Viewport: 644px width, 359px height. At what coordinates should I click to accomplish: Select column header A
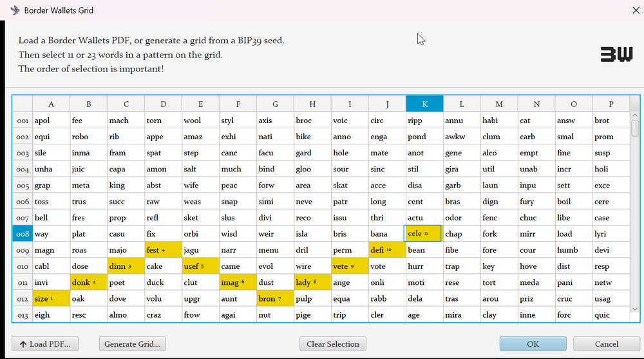point(51,104)
